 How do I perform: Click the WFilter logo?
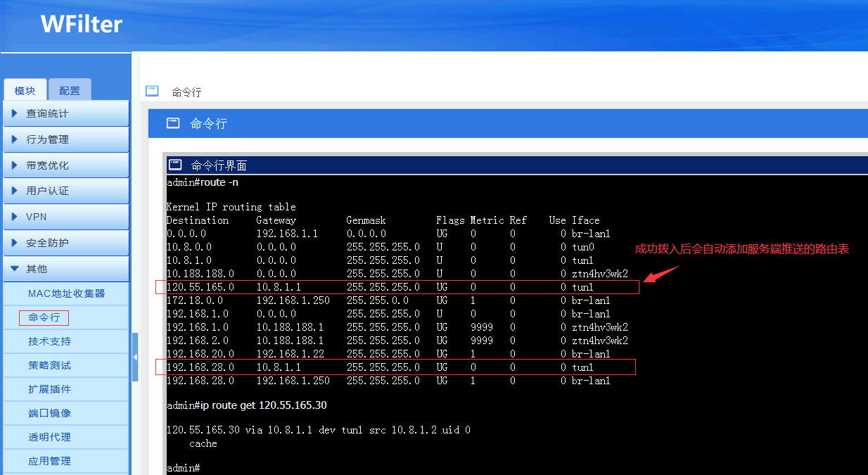[81, 25]
